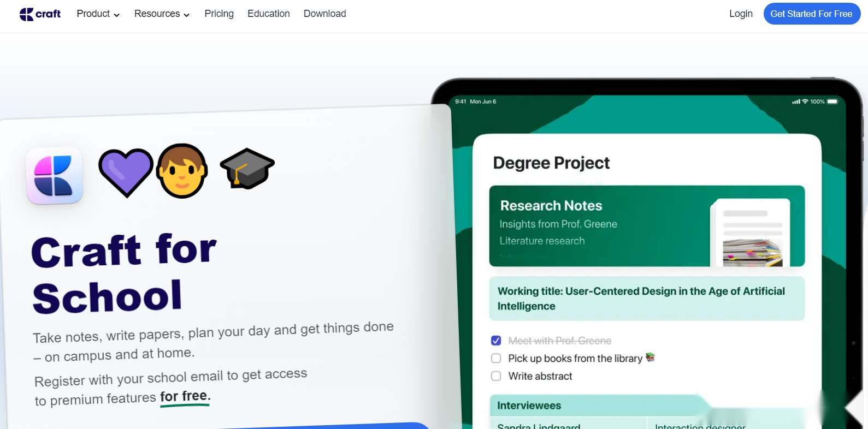Expand the Resources dropdown menu
868x429 pixels.
tap(162, 14)
